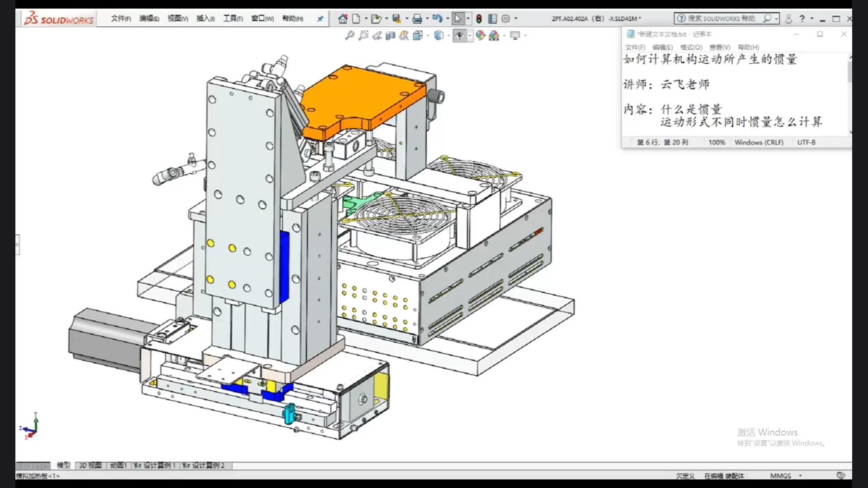Switch to the 模型 tab
Image resolution: width=868 pixels, height=488 pixels.
click(x=63, y=465)
